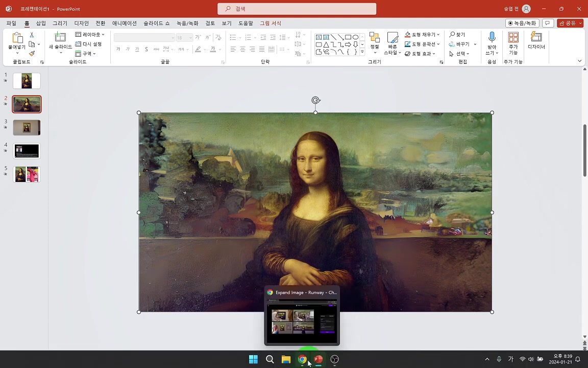Open the Select (선택) dropdown
This screenshot has height=368, width=588.
tap(459, 54)
